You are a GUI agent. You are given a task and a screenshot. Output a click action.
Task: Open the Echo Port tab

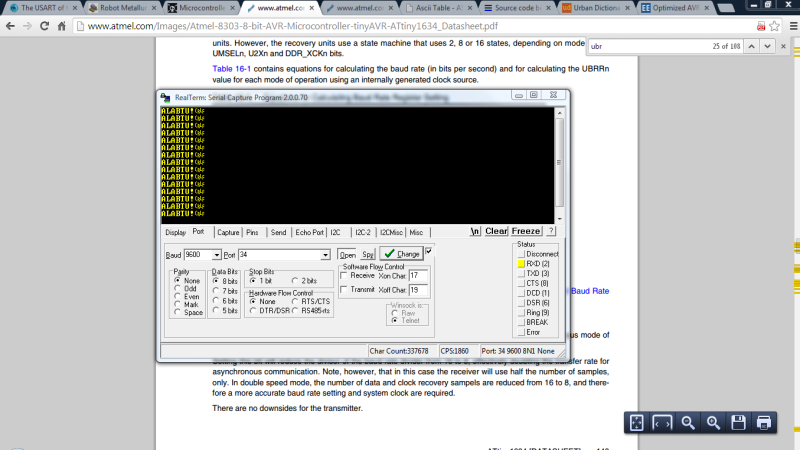309,232
